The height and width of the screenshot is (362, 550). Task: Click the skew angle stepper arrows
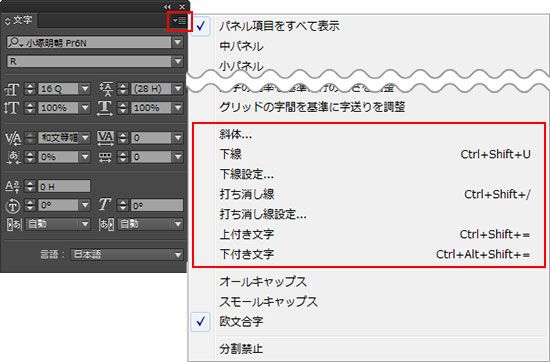[122, 205]
